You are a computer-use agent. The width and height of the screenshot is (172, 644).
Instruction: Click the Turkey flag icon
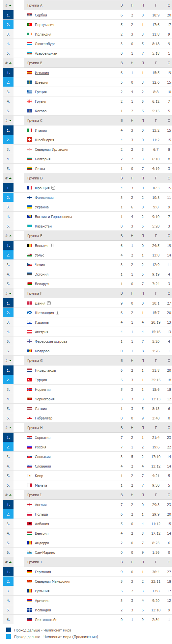[x=30, y=380]
